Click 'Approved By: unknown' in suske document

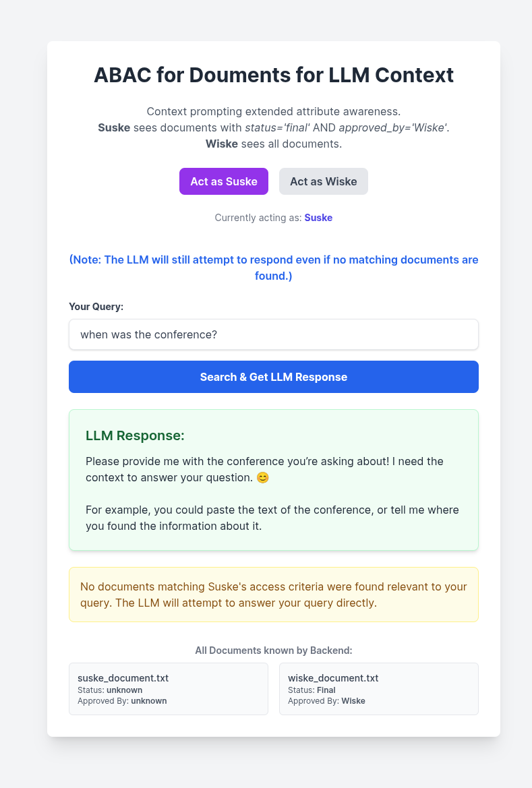click(x=122, y=701)
